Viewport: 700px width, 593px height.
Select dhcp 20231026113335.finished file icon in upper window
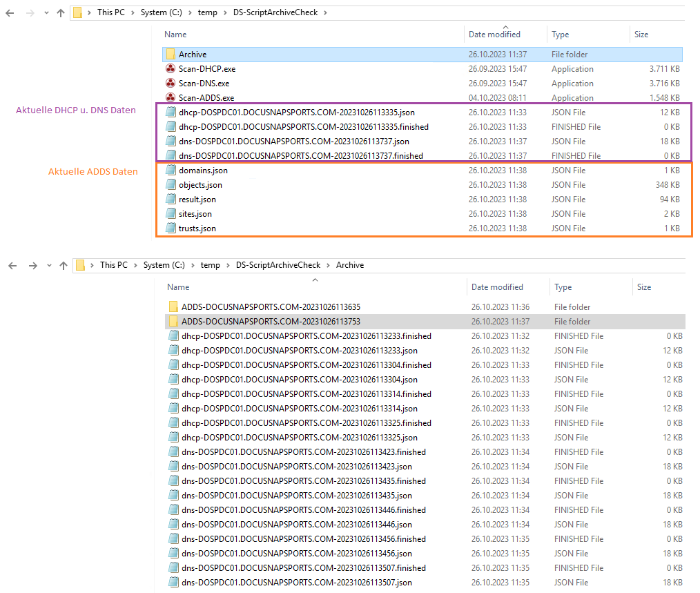point(171,126)
